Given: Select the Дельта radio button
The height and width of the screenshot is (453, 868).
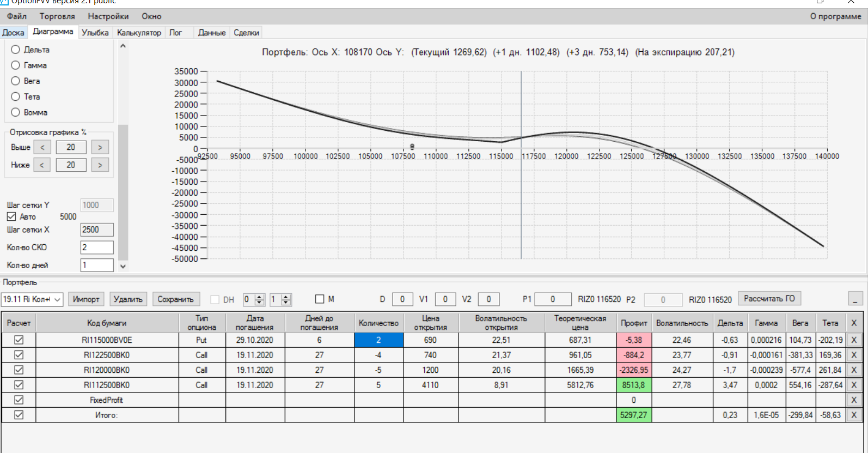Looking at the screenshot, I should coord(16,50).
